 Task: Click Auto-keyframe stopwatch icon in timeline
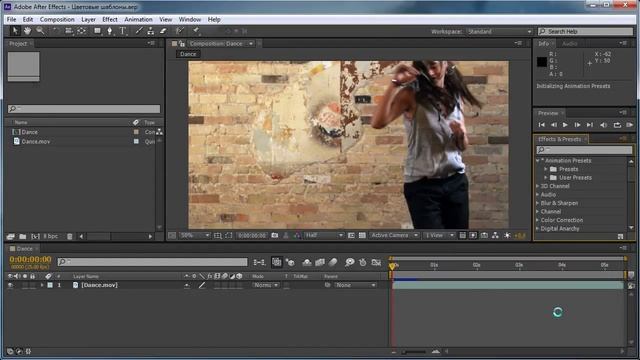(362, 262)
